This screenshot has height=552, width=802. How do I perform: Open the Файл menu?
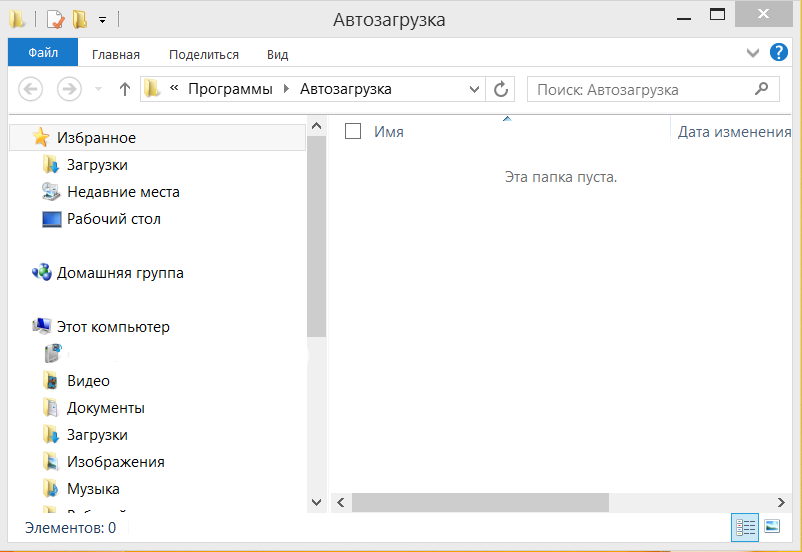pos(43,52)
